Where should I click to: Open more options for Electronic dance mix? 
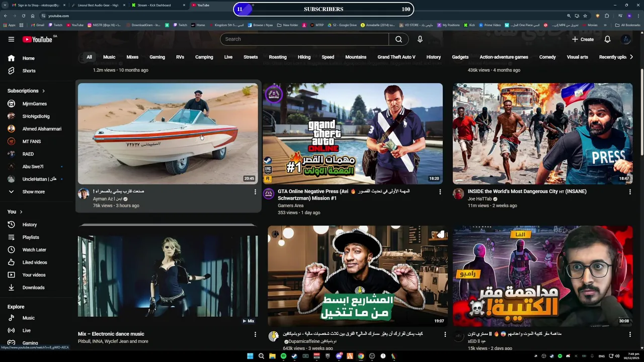[255, 334]
